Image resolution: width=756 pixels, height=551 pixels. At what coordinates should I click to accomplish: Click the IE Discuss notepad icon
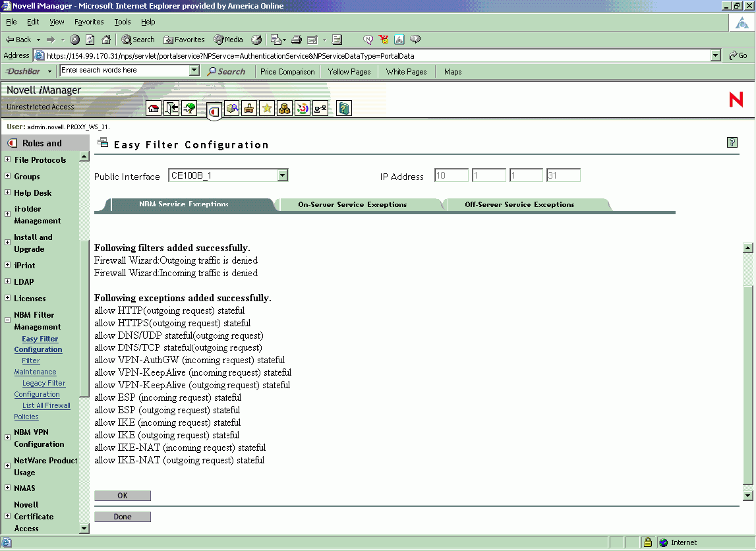(x=337, y=40)
